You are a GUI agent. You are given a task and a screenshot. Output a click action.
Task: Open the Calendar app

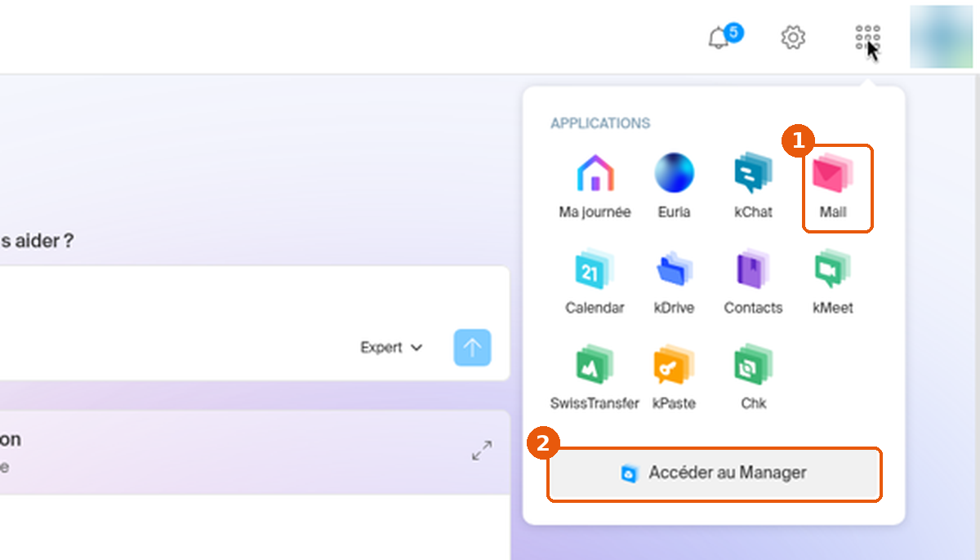coord(595,282)
